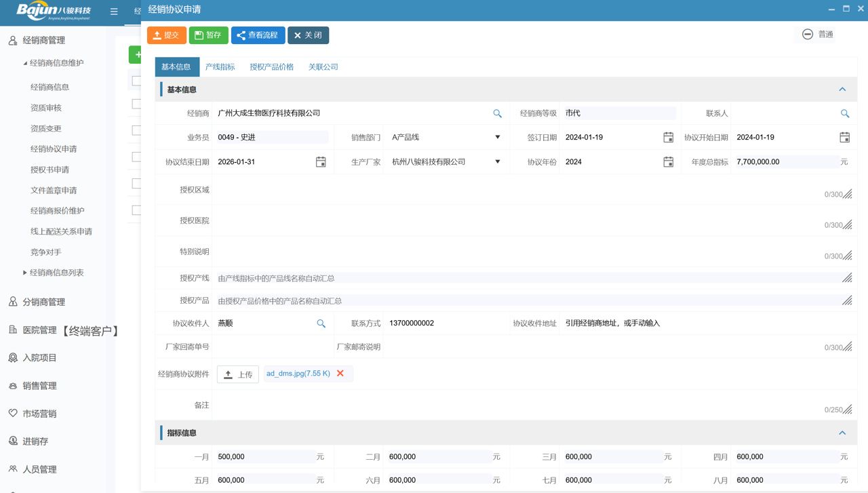Click the 提交 button
This screenshot has height=493, width=868.
167,35
